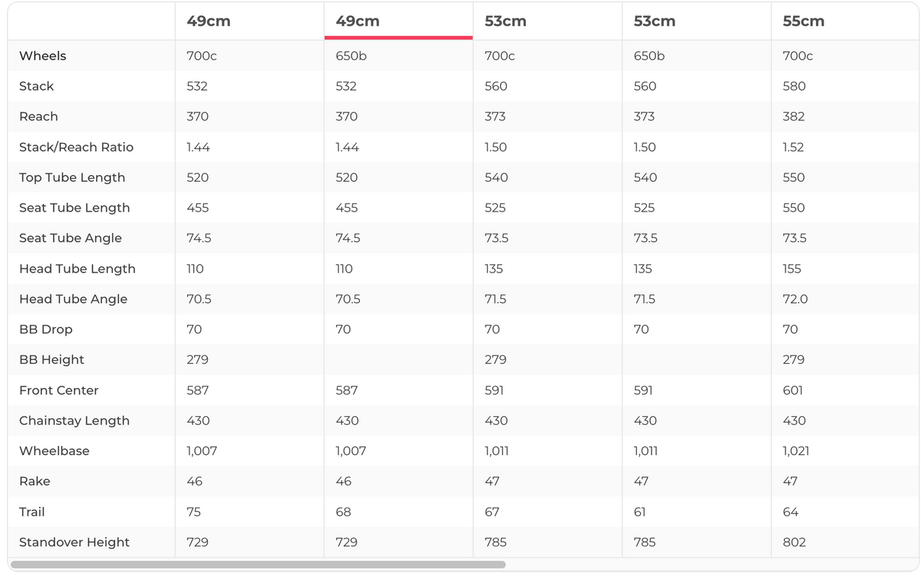Select the 155 head tube length cell
The height and width of the screenshot is (573, 924).
pos(792,269)
